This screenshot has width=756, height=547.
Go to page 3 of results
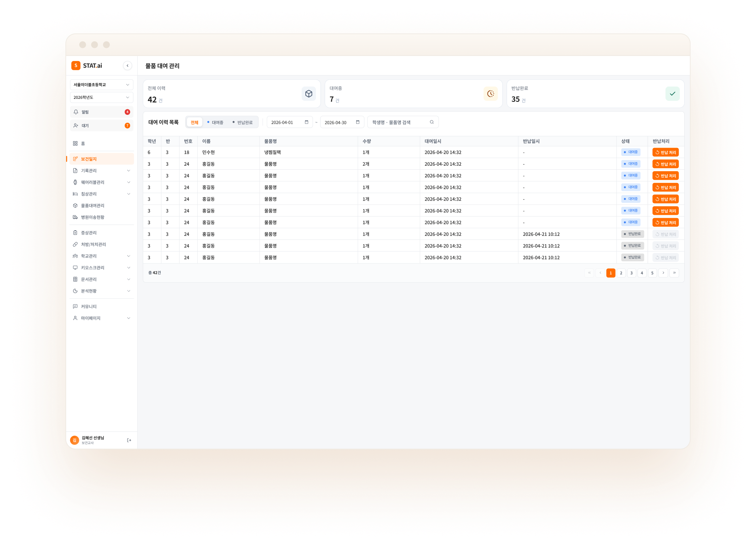coord(631,273)
